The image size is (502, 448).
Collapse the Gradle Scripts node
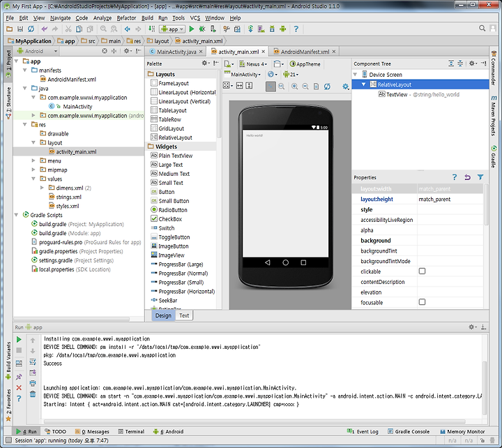tap(16, 215)
